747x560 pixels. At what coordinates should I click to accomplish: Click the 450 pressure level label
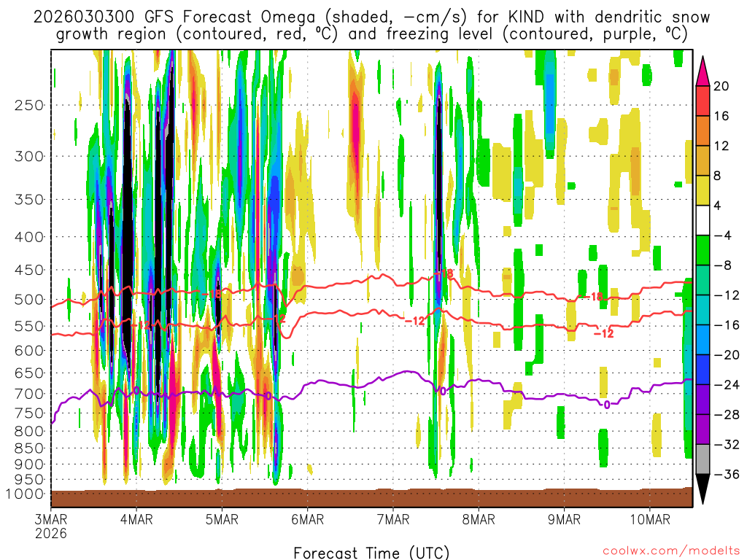coord(29,270)
